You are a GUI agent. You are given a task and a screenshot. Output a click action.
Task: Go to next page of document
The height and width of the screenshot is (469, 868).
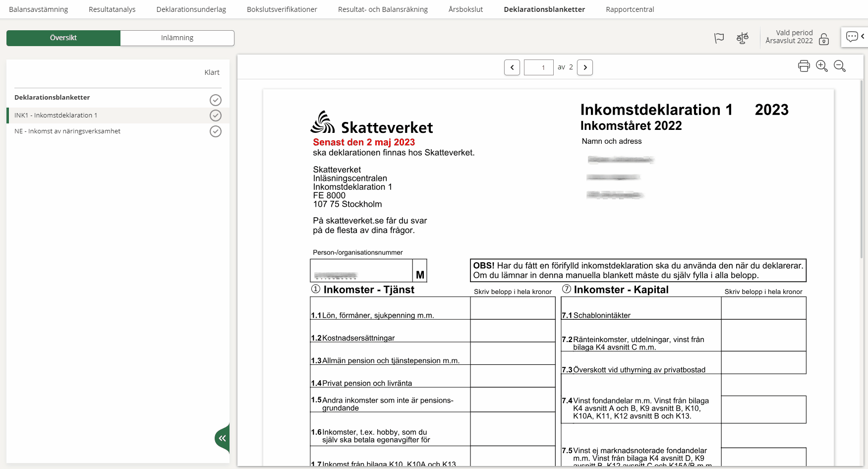585,67
